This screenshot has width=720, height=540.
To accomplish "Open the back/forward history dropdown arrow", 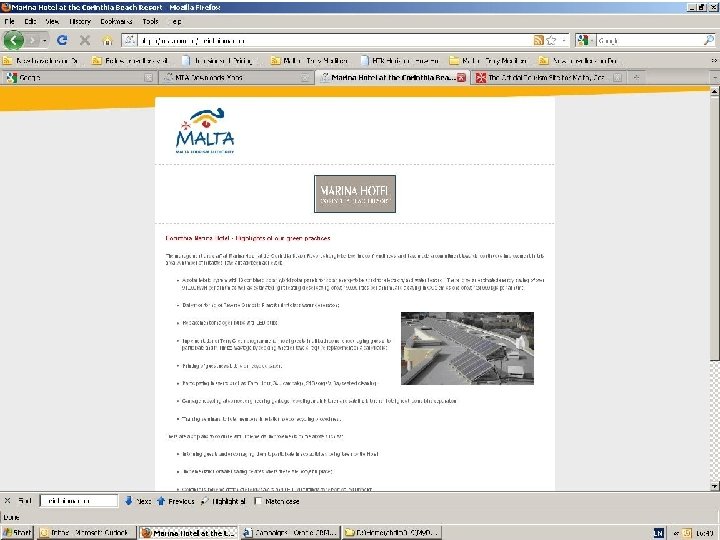I will tap(45, 40).
